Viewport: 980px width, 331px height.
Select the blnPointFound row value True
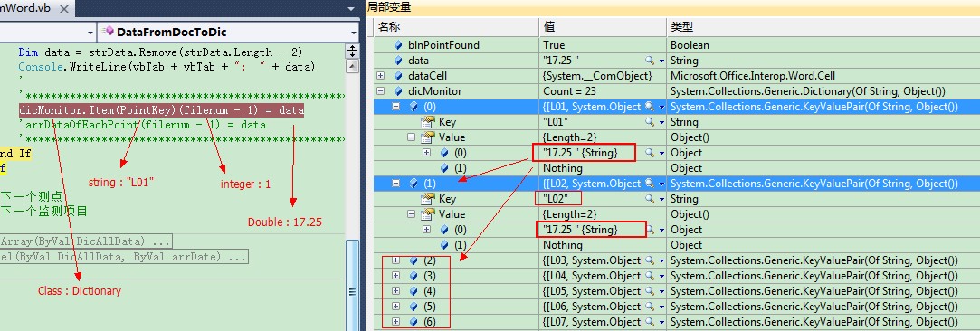554,45
